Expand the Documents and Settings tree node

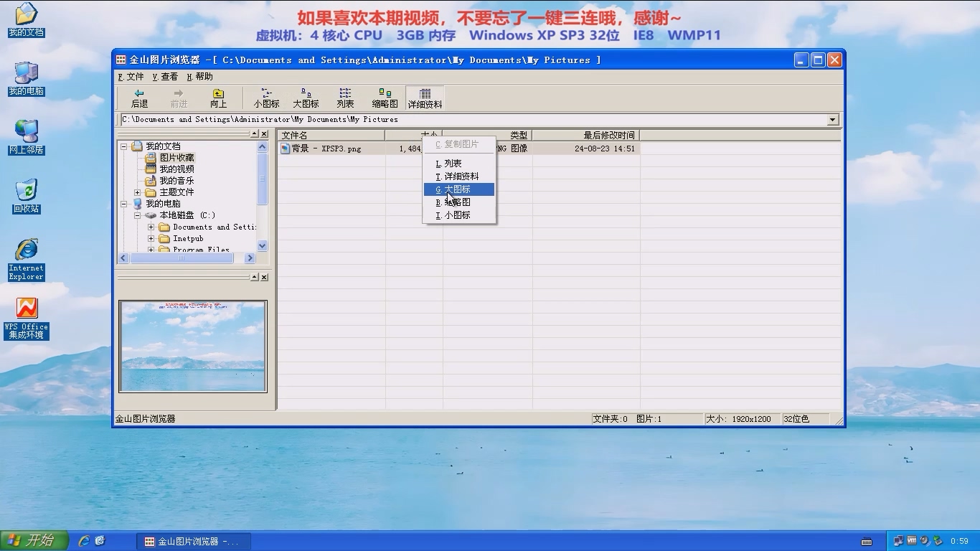[x=151, y=227]
